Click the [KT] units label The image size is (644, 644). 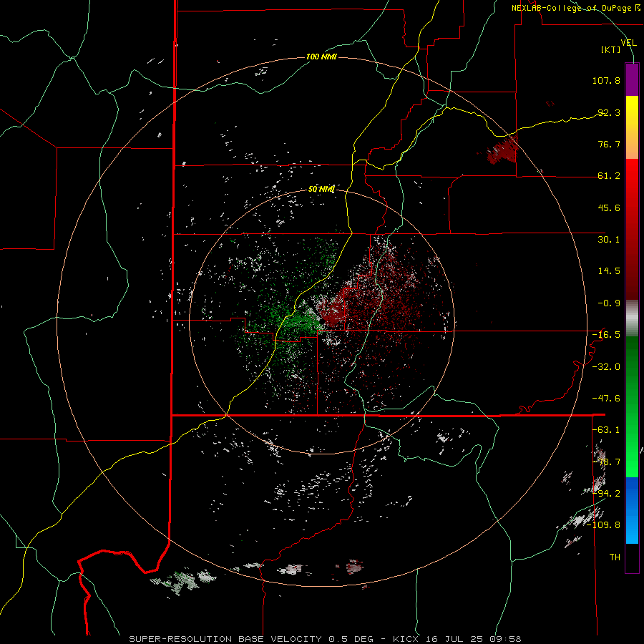[611, 49]
